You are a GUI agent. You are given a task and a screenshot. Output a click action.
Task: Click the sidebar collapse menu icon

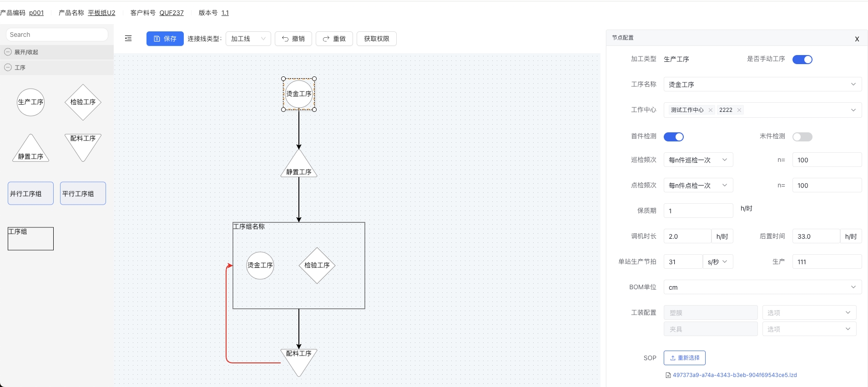tap(128, 39)
